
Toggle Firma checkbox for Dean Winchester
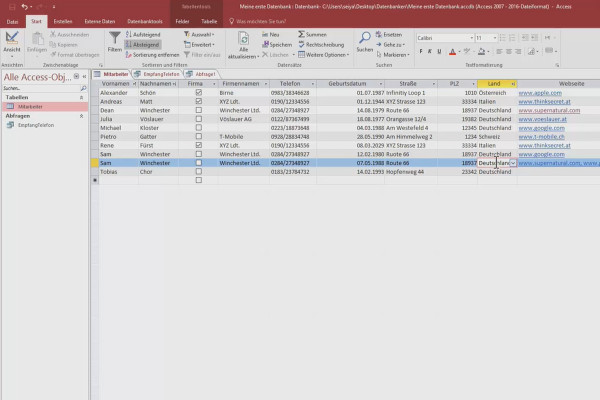point(199,110)
